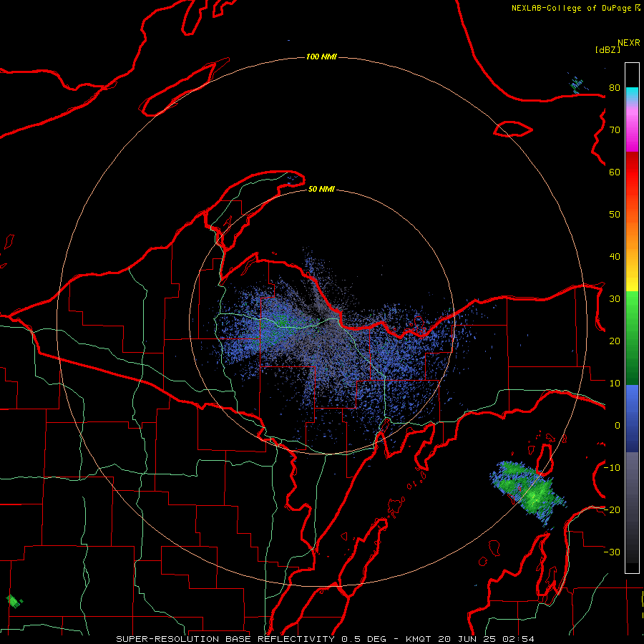The width and height of the screenshot is (644, 644).
Task: Click the 20 dBZ scale value
Action: [x=615, y=341]
